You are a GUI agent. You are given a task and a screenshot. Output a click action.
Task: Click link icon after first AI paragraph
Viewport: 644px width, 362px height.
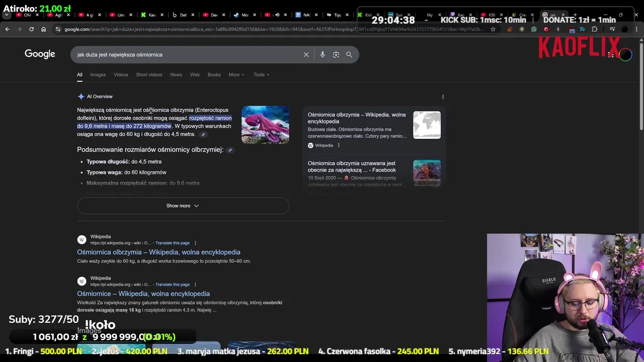point(203,135)
